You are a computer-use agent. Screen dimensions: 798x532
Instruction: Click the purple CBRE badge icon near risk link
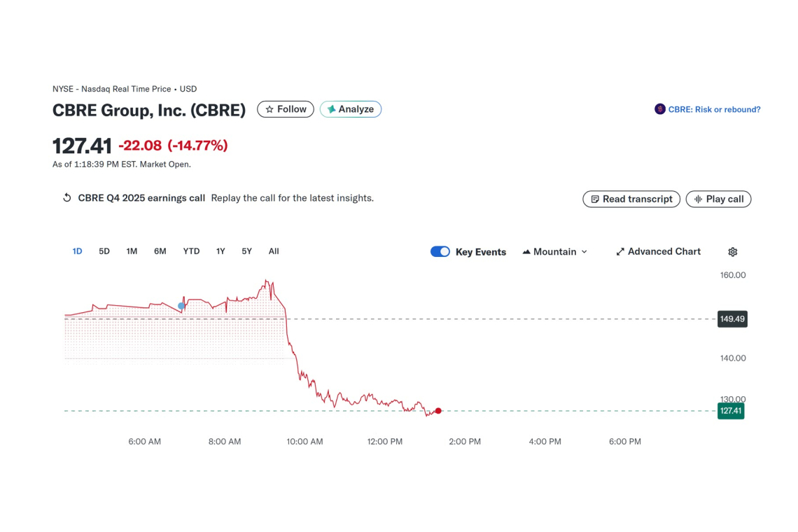tap(659, 109)
